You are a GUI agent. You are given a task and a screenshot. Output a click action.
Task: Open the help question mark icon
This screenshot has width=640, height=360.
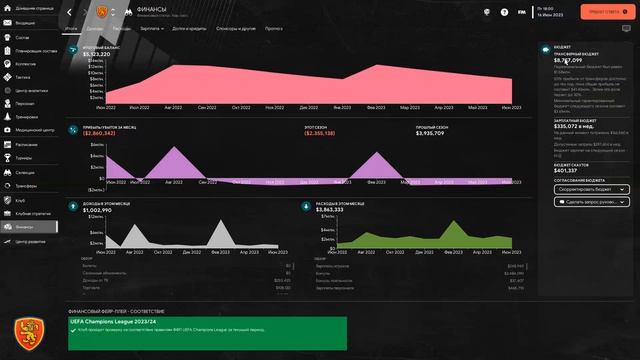(x=504, y=12)
